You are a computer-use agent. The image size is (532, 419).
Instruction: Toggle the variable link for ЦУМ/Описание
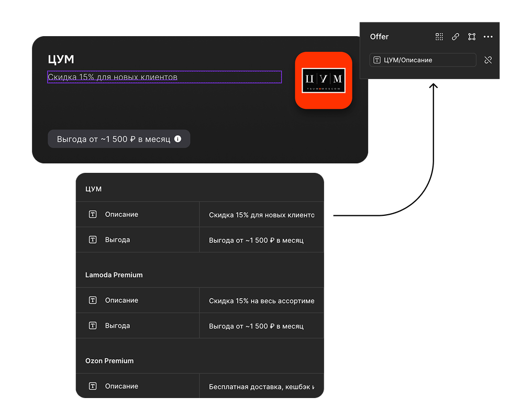pyautogui.click(x=488, y=60)
